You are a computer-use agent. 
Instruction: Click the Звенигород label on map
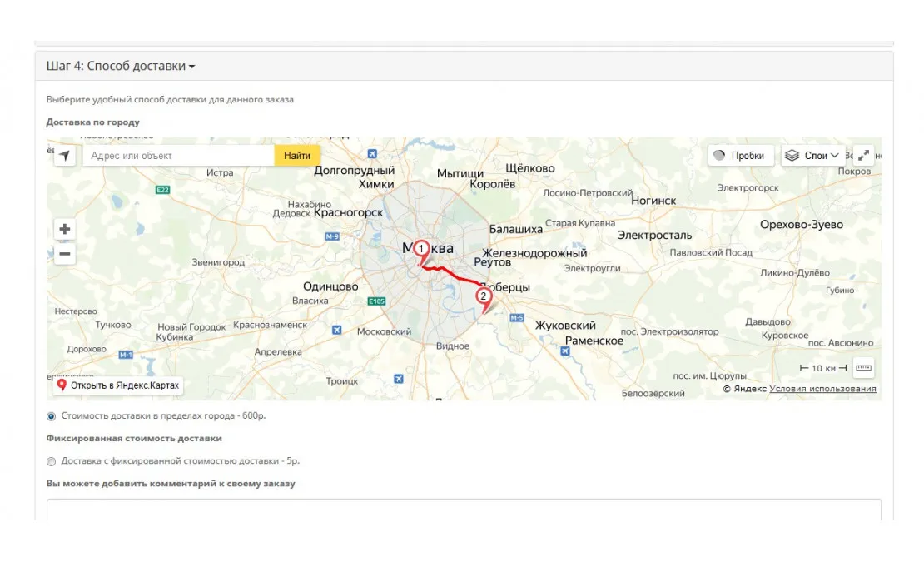pyautogui.click(x=218, y=262)
